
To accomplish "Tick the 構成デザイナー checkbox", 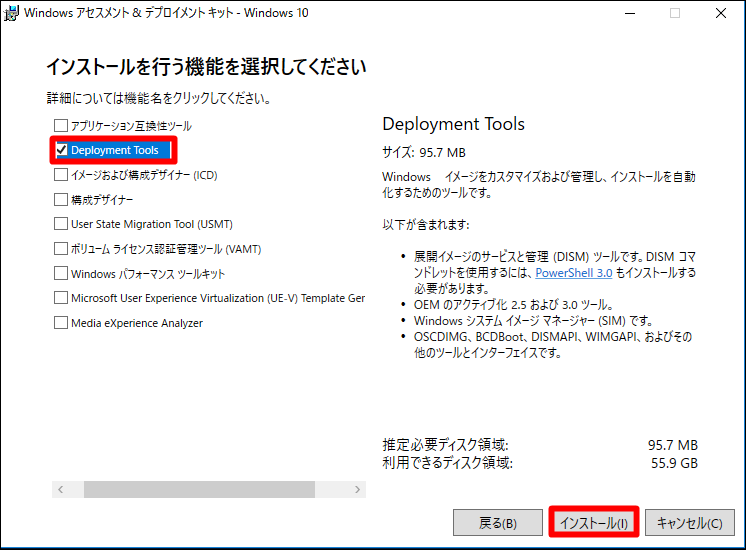I will pyautogui.click(x=61, y=199).
